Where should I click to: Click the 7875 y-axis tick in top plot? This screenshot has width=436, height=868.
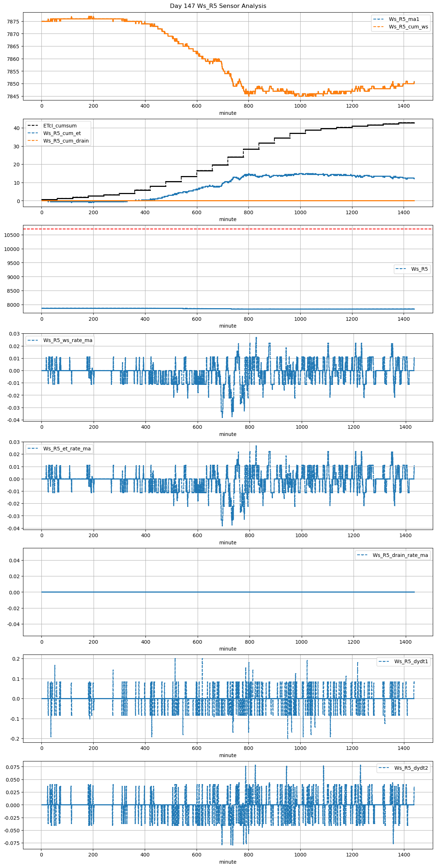[x=13, y=22]
